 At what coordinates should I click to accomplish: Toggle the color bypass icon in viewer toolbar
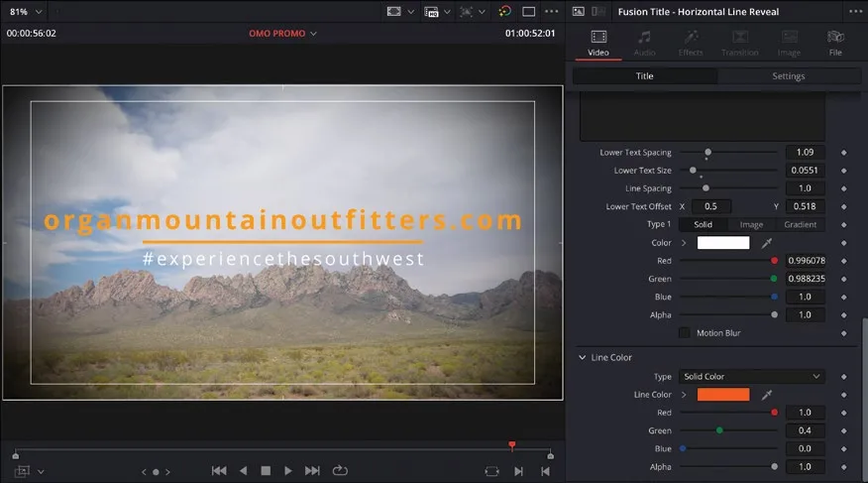[504, 11]
